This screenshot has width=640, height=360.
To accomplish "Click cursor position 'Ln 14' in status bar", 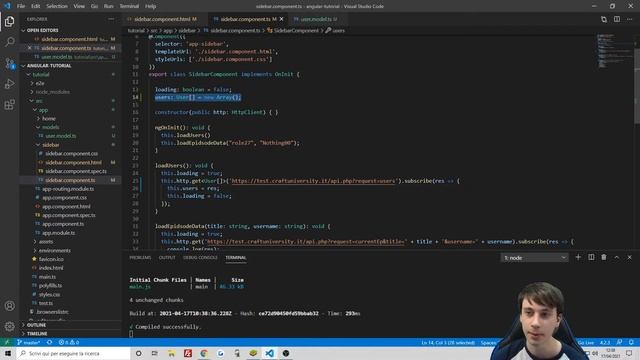I will coord(448,343).
